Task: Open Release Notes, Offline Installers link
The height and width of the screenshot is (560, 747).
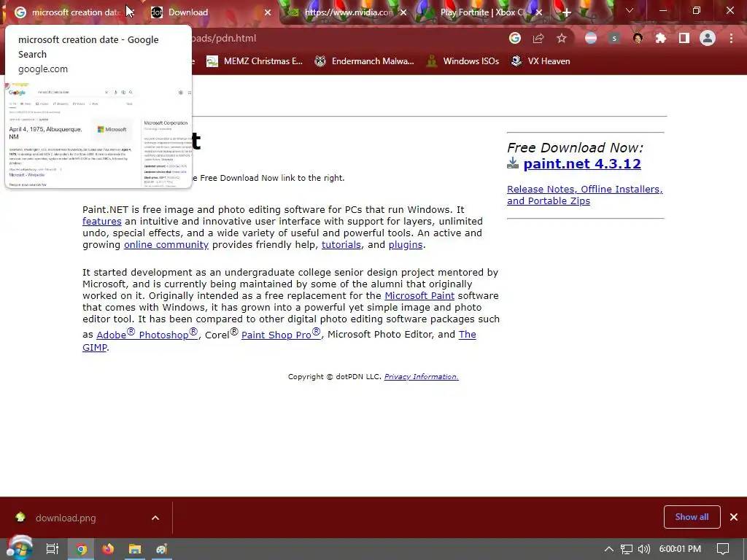Action: coord(584,195)
